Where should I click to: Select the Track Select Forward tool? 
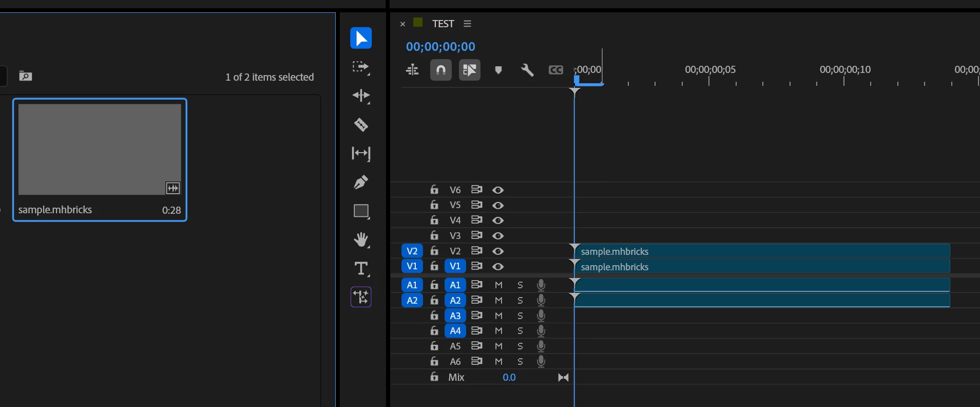tap(361, 67)
